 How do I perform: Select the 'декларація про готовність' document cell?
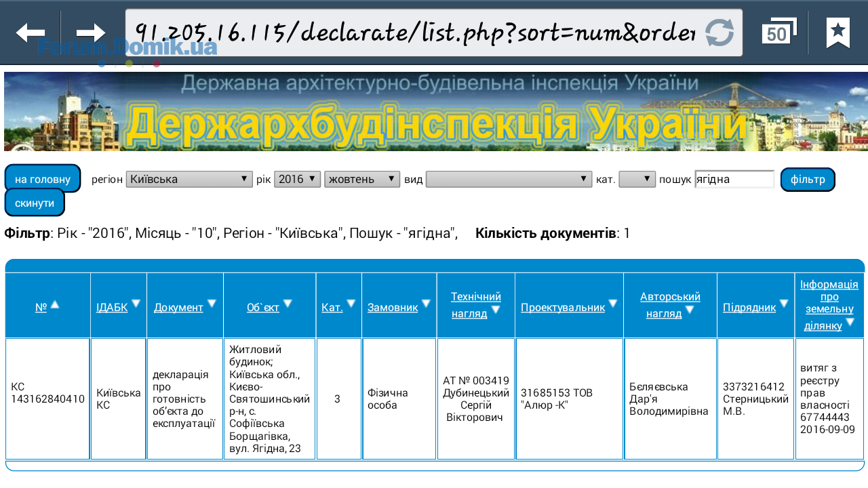pos(185,399)
